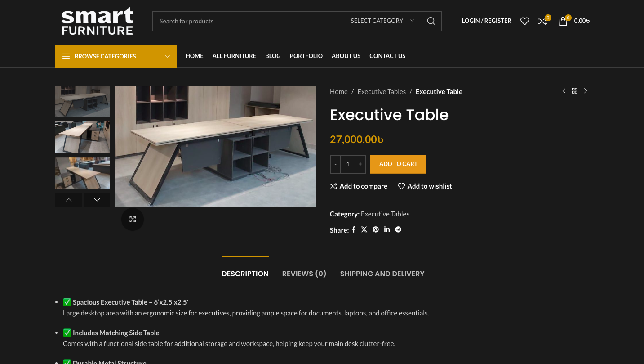Click the search magnifier icon
The image size is (644, 364).
[x=431, y=21]
